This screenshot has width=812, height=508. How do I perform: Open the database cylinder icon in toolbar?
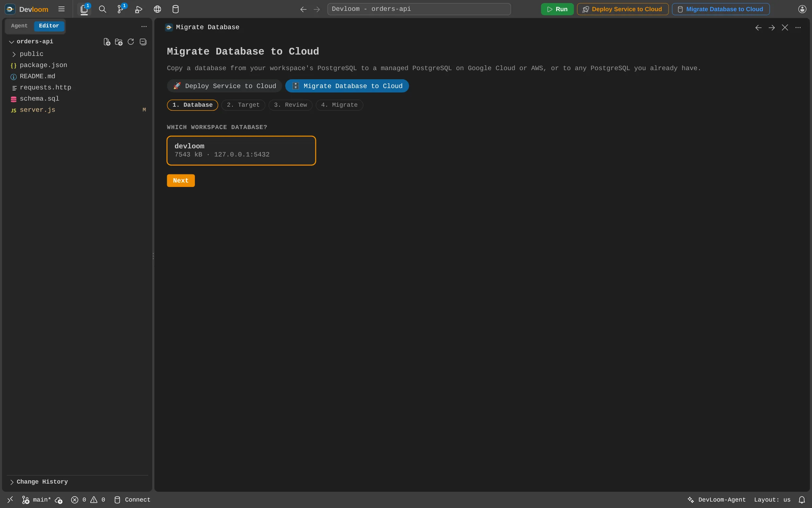176,9
